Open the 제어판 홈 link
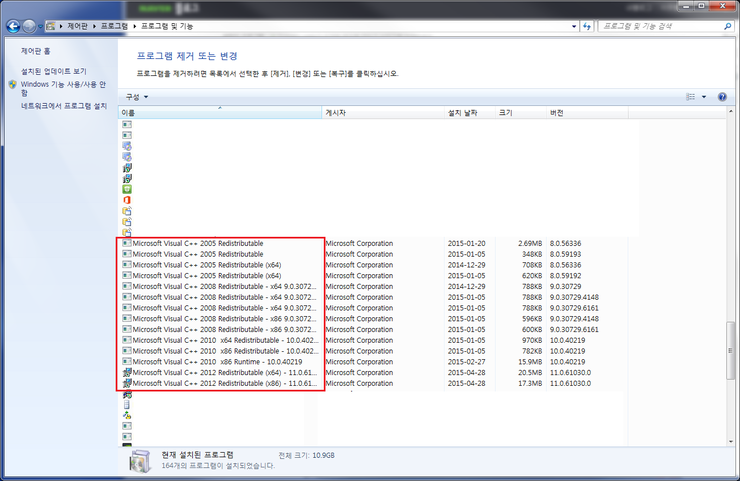The width and height of the screenshot is (740, 481). (35, 51)
